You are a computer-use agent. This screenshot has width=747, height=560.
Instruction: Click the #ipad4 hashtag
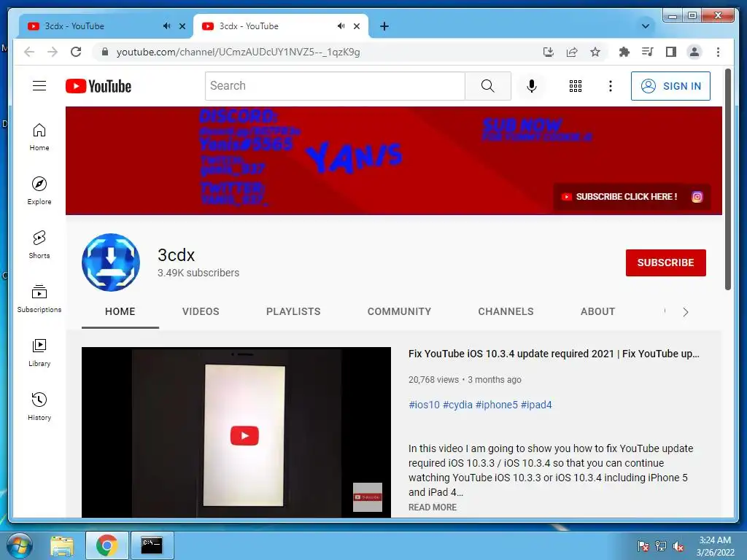point(536,405)
